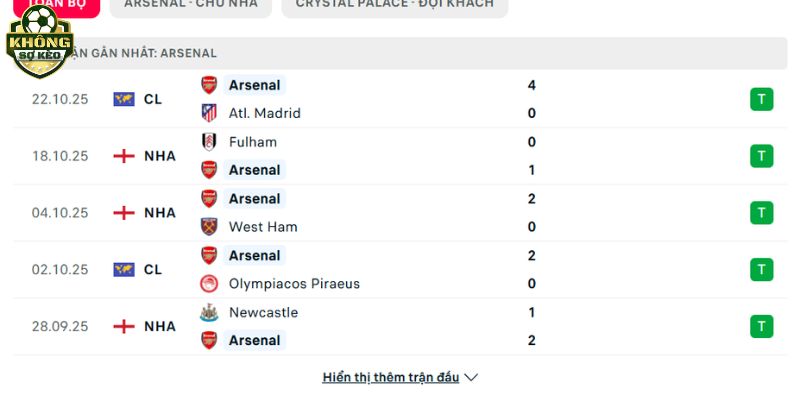Image resolution: width=800 pixels, height=400 pixels.
Task: Click the Hiển thị thêm trận đấu link
Action: point(390,378)
